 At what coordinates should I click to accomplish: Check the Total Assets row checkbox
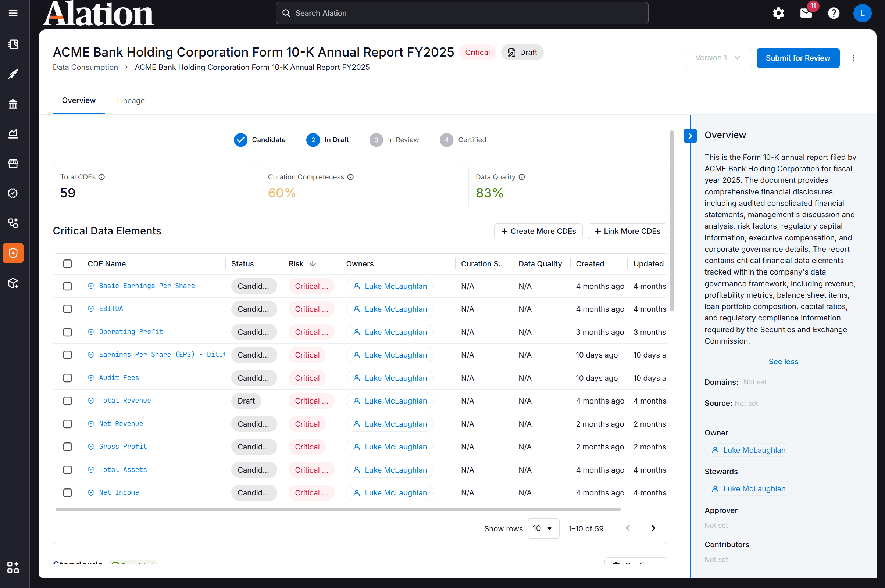tap(68, 470)
